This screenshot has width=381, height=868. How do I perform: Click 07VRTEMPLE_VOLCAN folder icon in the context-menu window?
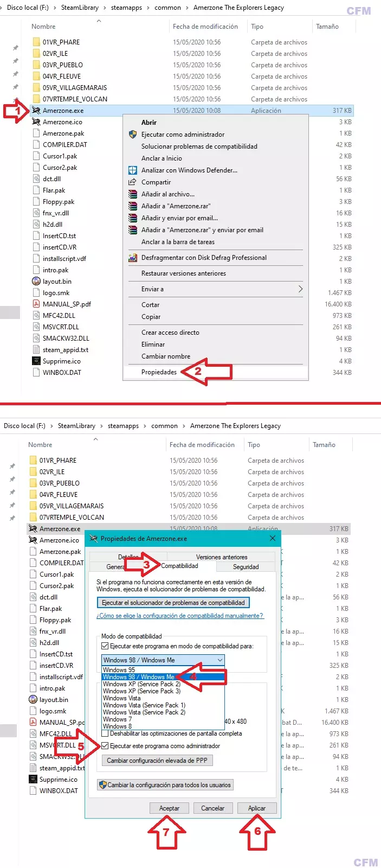point(36,99)
